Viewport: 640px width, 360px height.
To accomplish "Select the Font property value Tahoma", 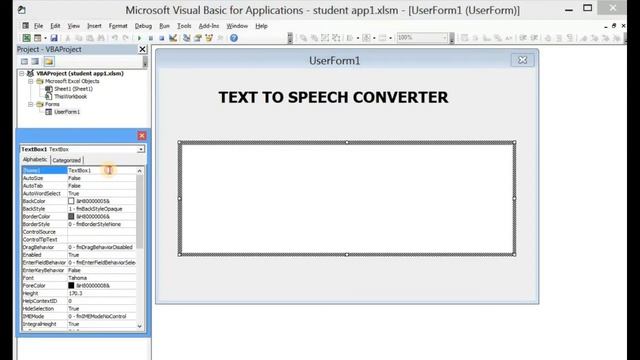I will click(102, 278).
